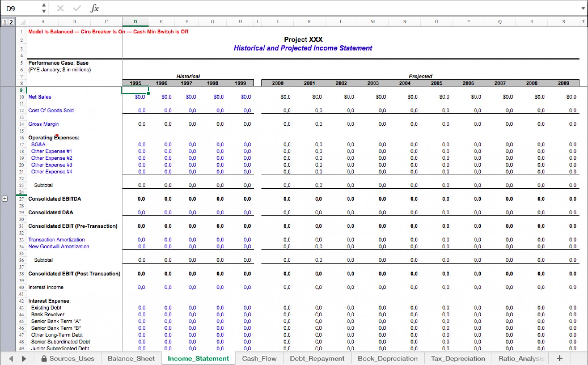Open the Cash_Flow sheet tab

(259, 358)
